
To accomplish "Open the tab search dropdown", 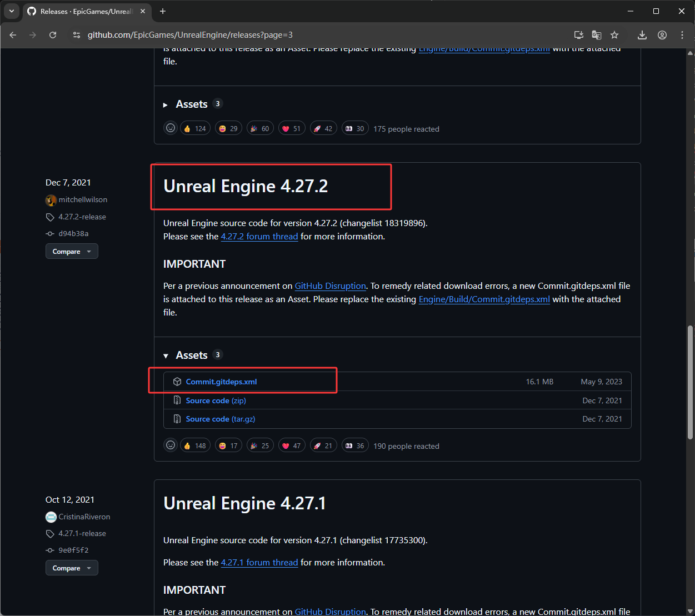I will (x=11, y=11).
